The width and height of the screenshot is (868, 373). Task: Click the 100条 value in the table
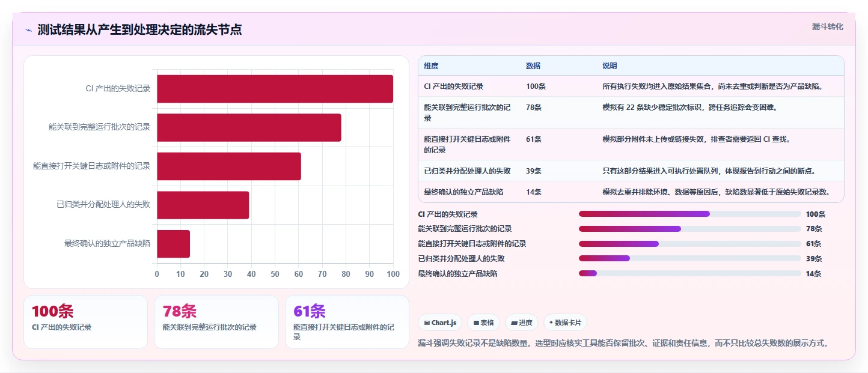click(x=536, y=86)
